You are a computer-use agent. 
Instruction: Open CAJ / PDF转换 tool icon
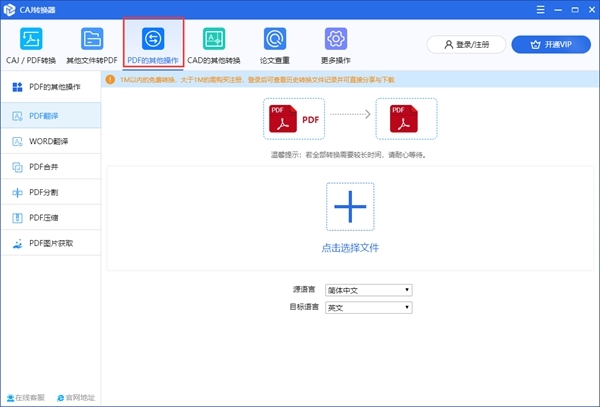(x=31, y=39)
